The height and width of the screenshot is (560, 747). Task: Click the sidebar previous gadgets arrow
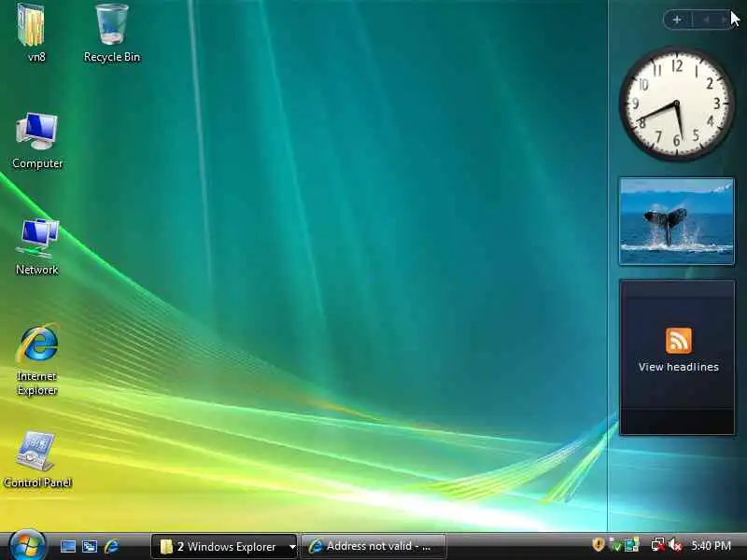point(707,20)
